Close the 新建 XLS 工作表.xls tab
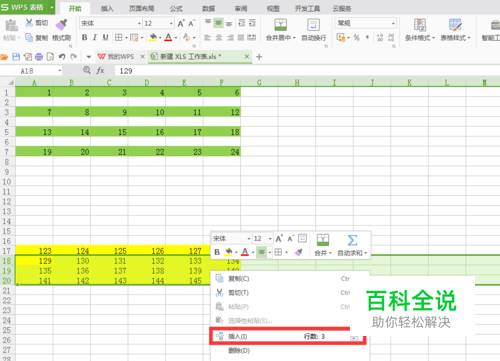 tap(247, 57)
